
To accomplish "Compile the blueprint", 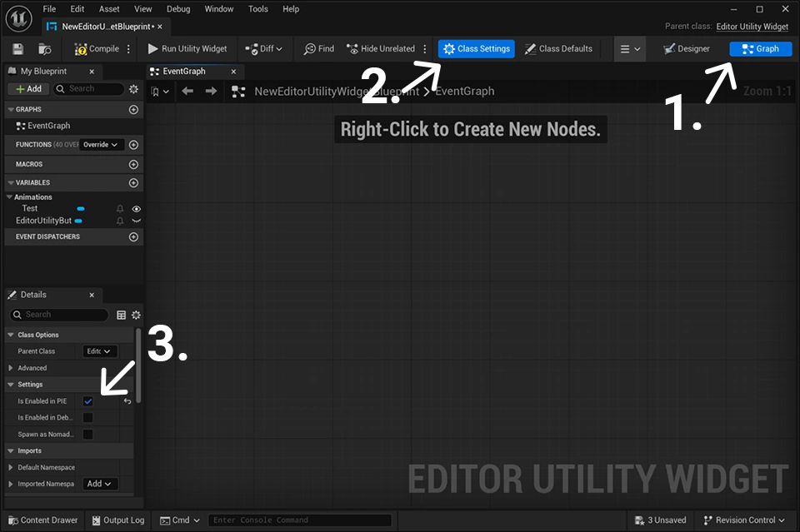I will click(x=97, y=49).
